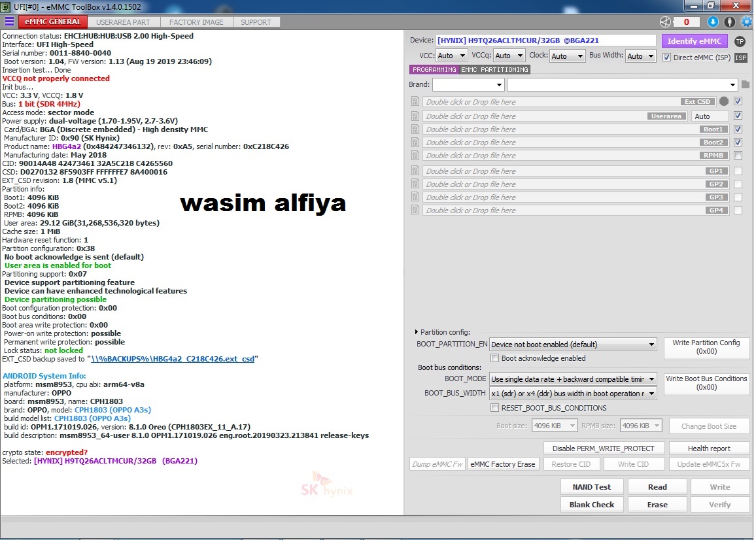Check the GP2 checkbox

(738, 184)
